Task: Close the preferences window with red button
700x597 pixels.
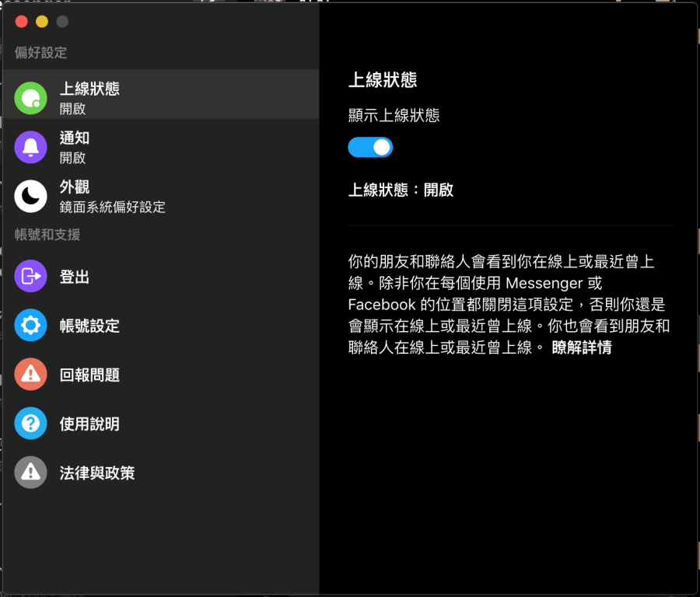Action: click(22, 22)
